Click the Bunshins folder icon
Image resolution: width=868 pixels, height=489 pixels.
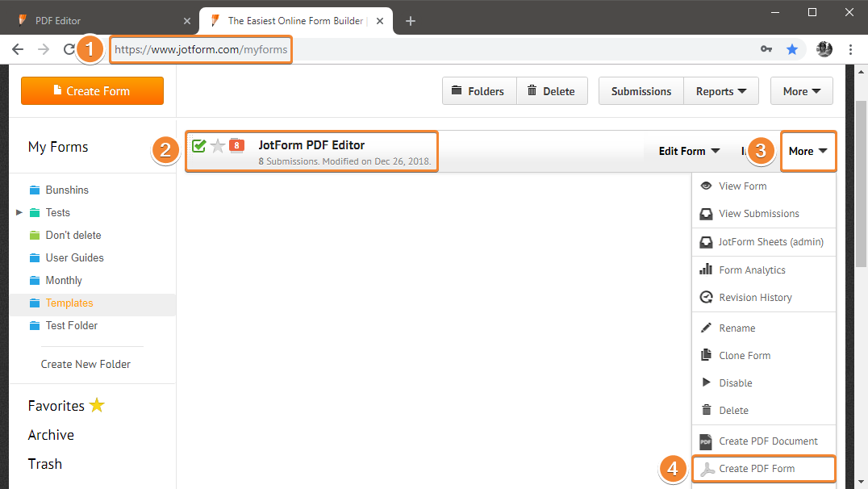[35, 190]
